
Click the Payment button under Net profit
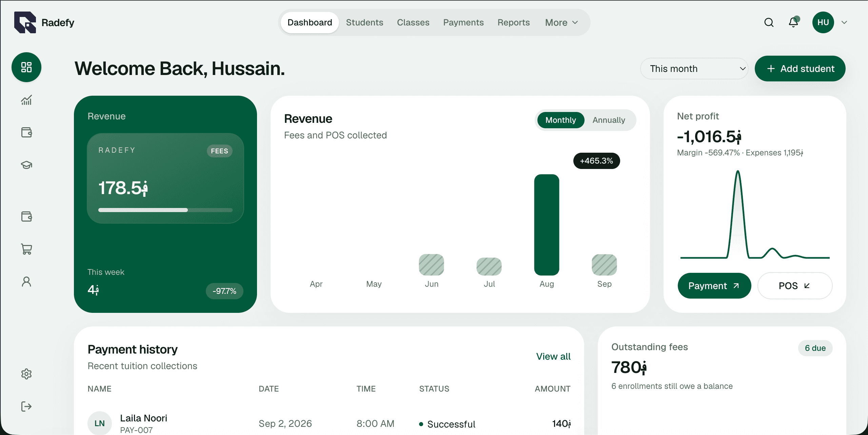point(714,286)
